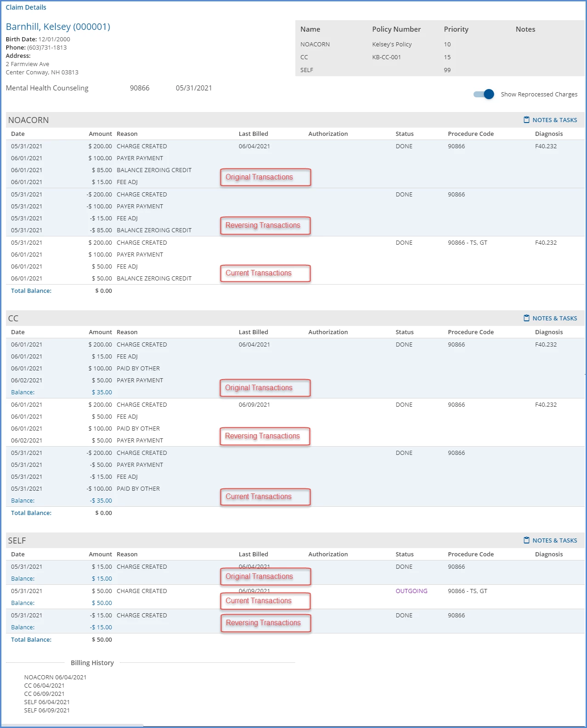Click SELF Total Balance label
Viewport: 587px width, 728px height.
[x=31, y=639]
